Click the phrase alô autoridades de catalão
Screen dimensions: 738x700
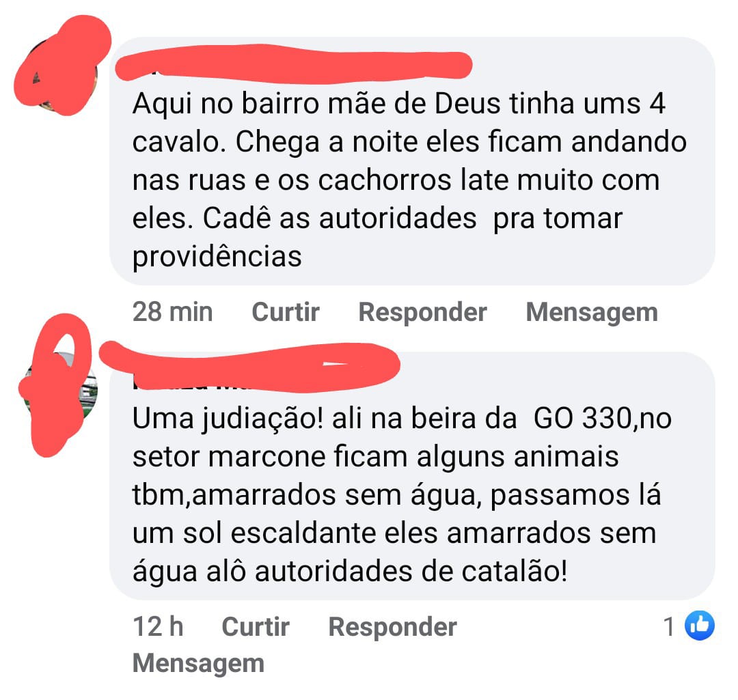coord(386,572)
